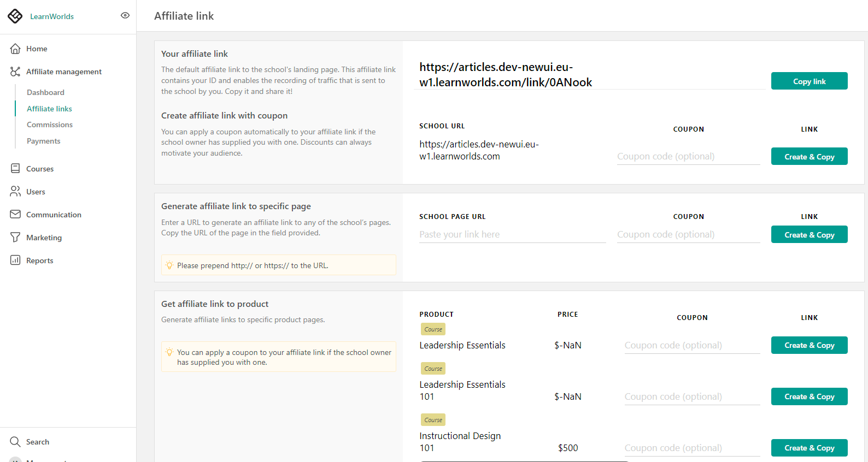Click the Search magnifier icon
This screenshot has width=868, height=462.
coord(15,442)
